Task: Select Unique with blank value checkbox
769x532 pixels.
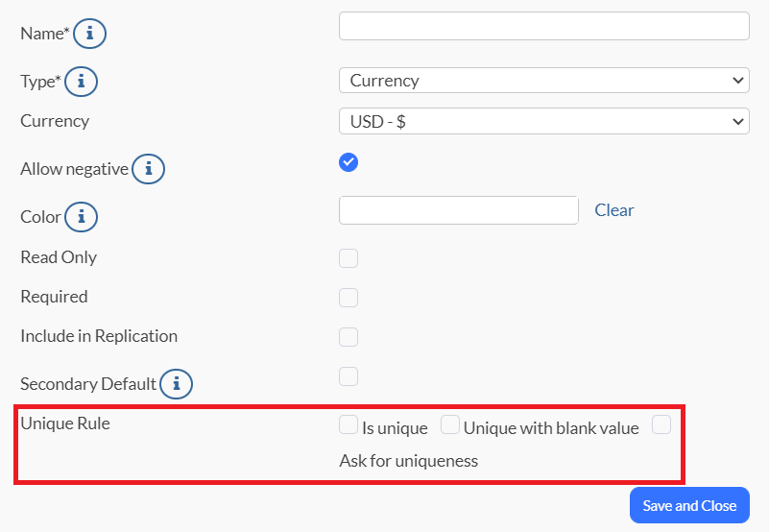Action: [x=449, y=424]
